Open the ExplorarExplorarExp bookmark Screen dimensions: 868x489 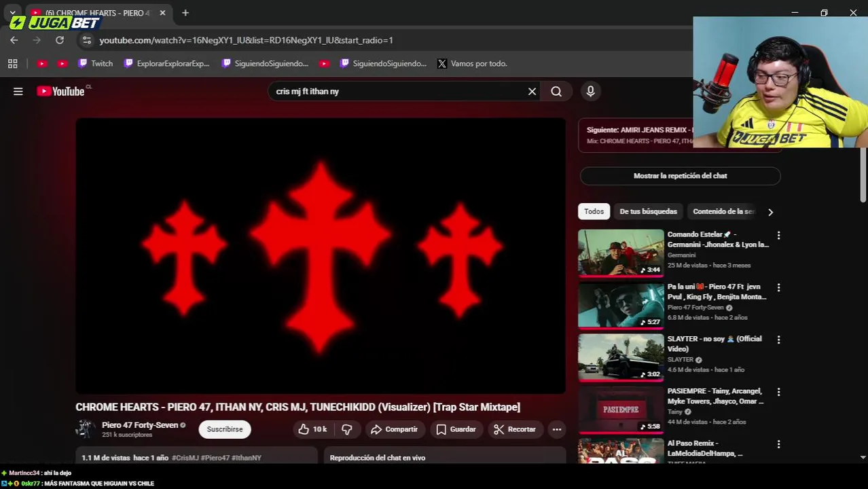tap(166, 63)
